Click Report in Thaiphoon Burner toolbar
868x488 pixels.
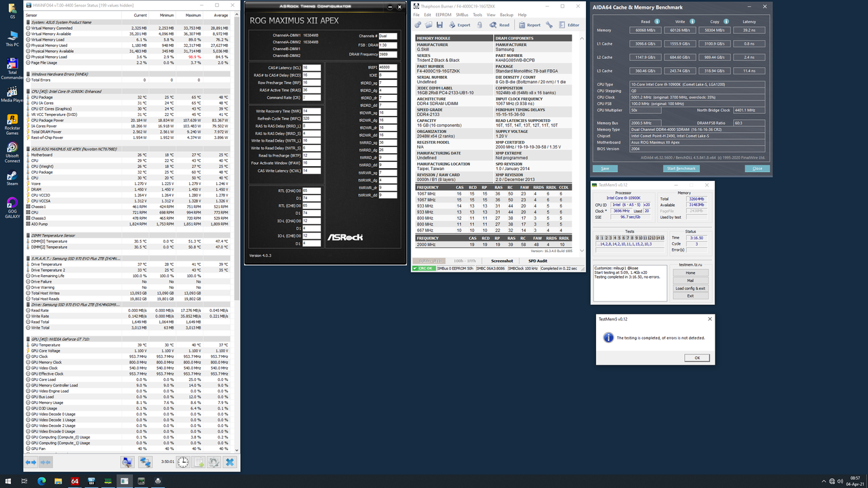click(x=529, y=25)
